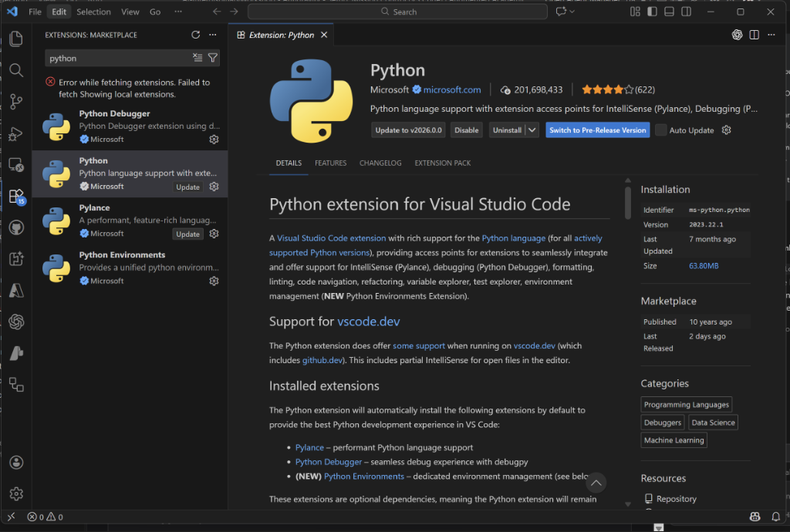Open the vscode.dev heading link
Viewport: 790px width, 532px height.
(368, 321)
